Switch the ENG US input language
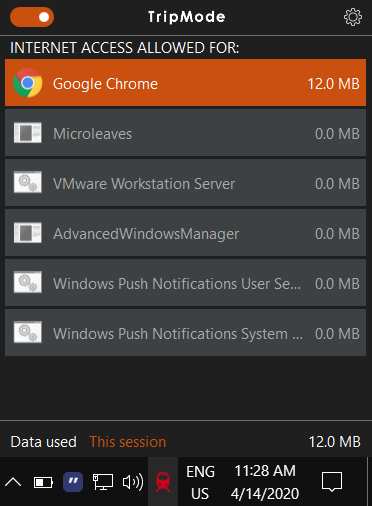Viewport: 372px width, 506px height. click(200, 482)
